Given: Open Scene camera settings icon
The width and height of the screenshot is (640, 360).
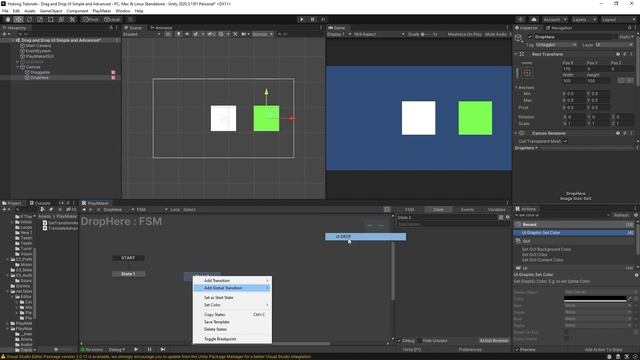Looking at the screenshot, I should 244,34.
